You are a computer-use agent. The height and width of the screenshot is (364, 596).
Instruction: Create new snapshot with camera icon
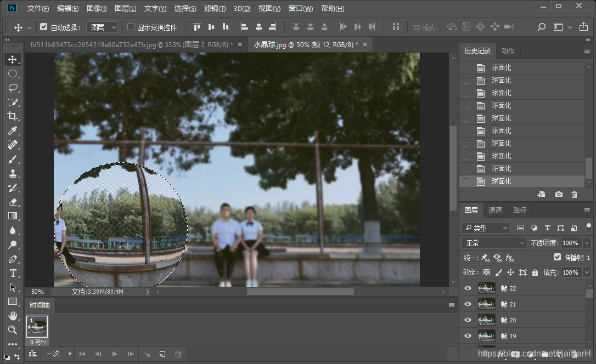click(x=559, y=195)
